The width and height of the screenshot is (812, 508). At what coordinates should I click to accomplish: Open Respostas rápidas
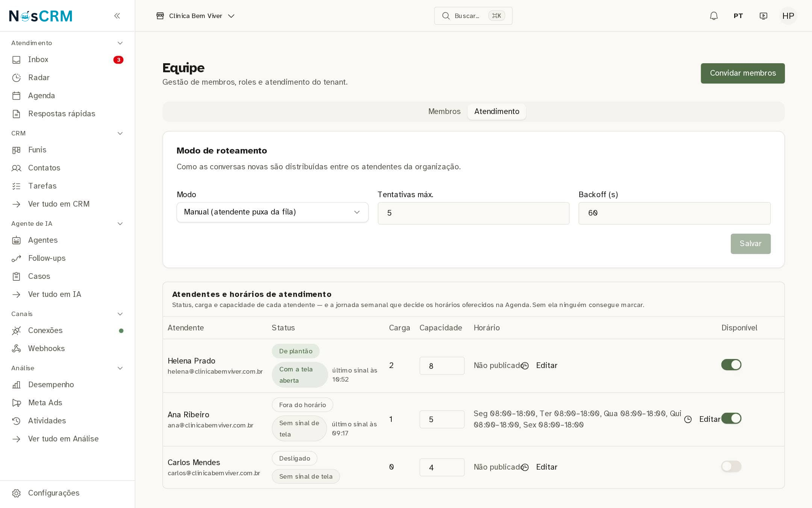(x=67, y=114)
